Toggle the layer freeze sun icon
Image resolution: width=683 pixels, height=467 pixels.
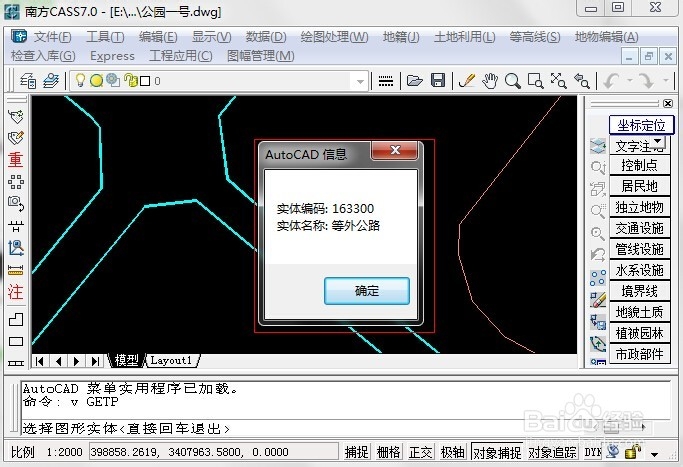pyautogui.click(x=96, y=81)
